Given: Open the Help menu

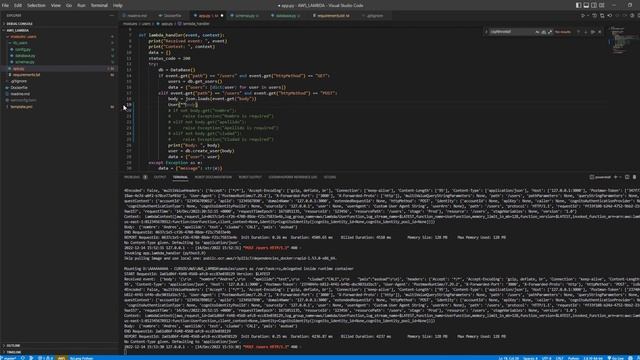Looking at the screenshot, I should 118,5.
